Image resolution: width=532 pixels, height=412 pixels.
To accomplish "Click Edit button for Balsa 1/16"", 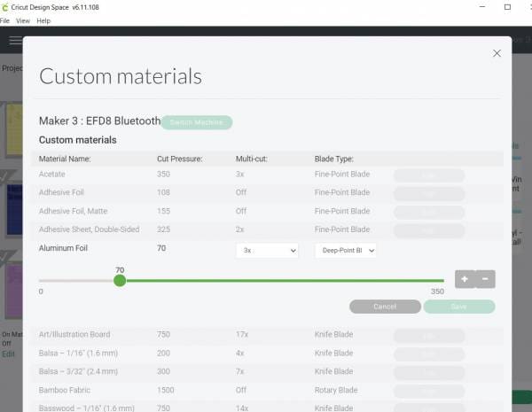I will pyautogui.click(x=429, y=354).
